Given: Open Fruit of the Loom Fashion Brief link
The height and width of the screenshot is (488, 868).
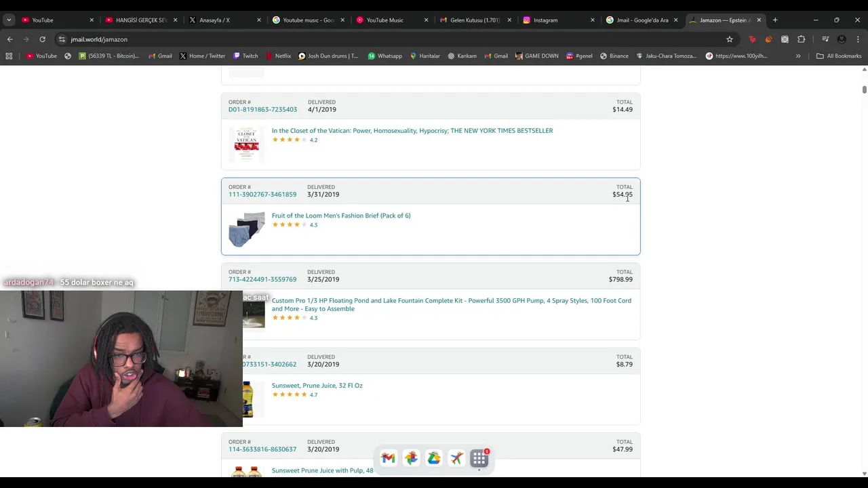Looking at the screenshot, I should click(341, 216).
